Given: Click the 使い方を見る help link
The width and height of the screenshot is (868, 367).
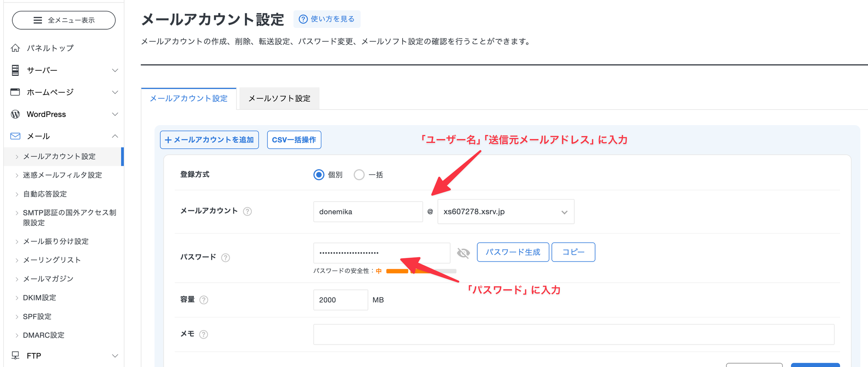Looking at the screenshot, I should (327, 19).
